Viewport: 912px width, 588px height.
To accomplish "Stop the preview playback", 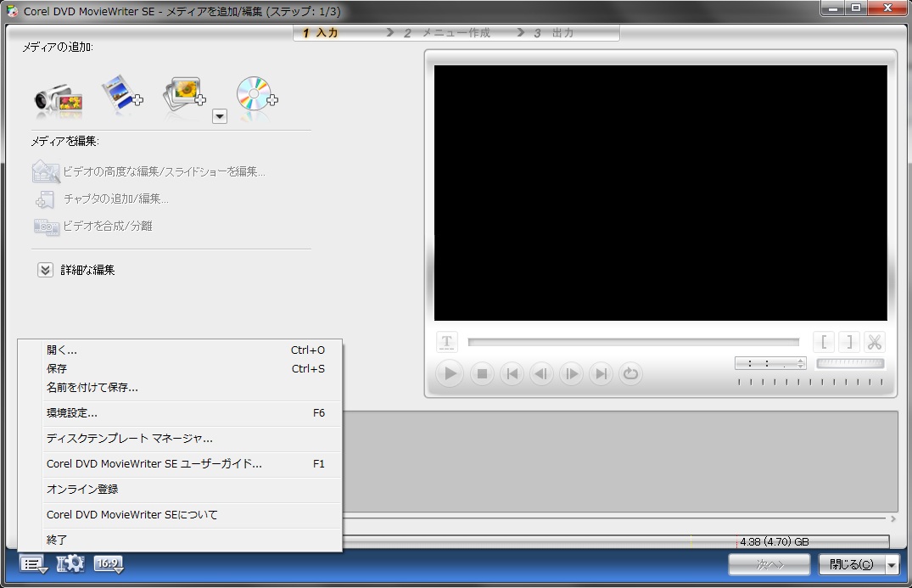I will [x=482, y=373].
